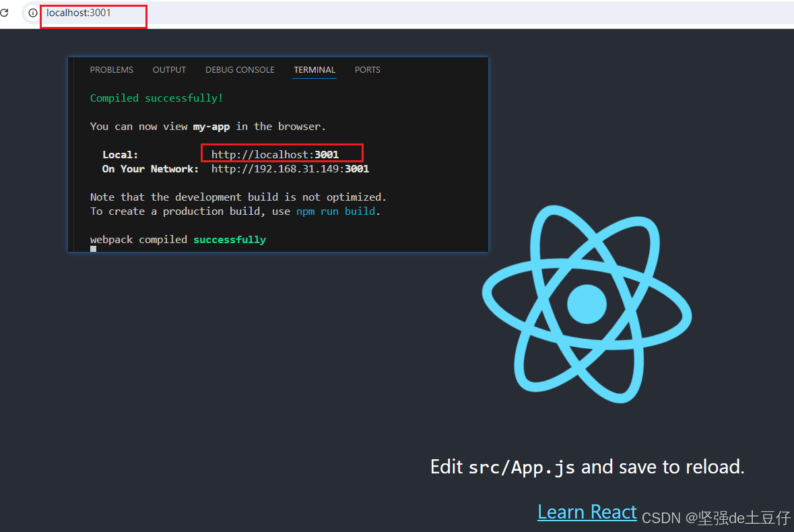Click the site information icon
The width and height of the screenshot is (794, 532).
tap(33, 13)
